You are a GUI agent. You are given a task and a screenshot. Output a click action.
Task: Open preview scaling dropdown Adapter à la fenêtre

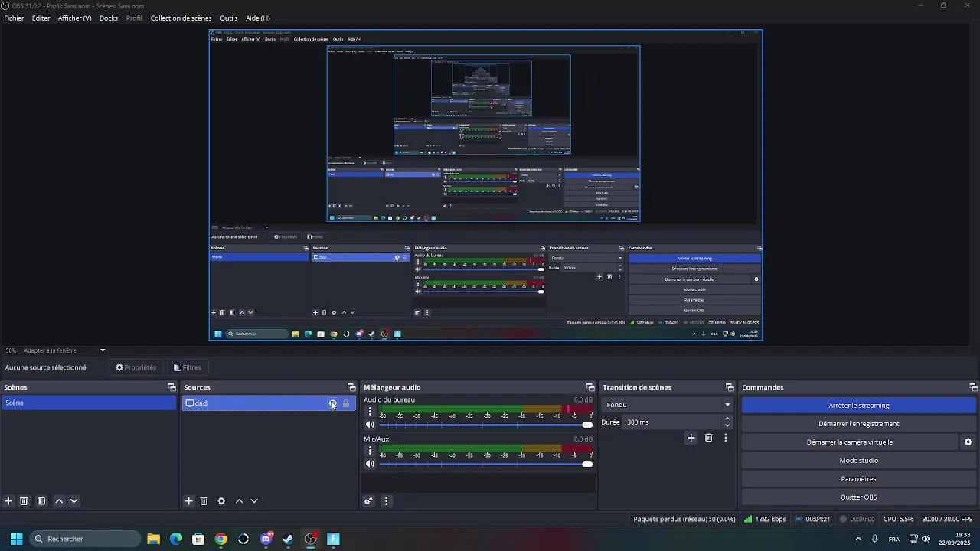coord(65,350)
